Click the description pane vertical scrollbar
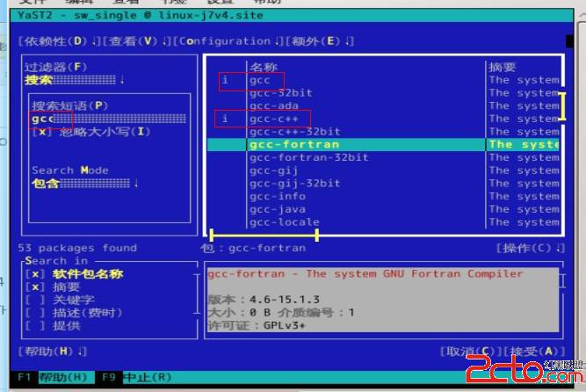 pyautogui.click(x=562, y=280)
